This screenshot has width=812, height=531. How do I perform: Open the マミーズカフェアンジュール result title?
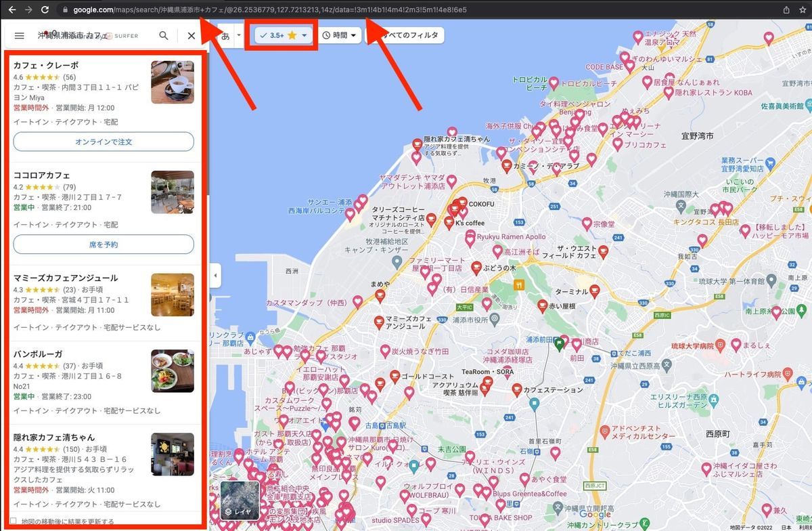tap(66, 278)
